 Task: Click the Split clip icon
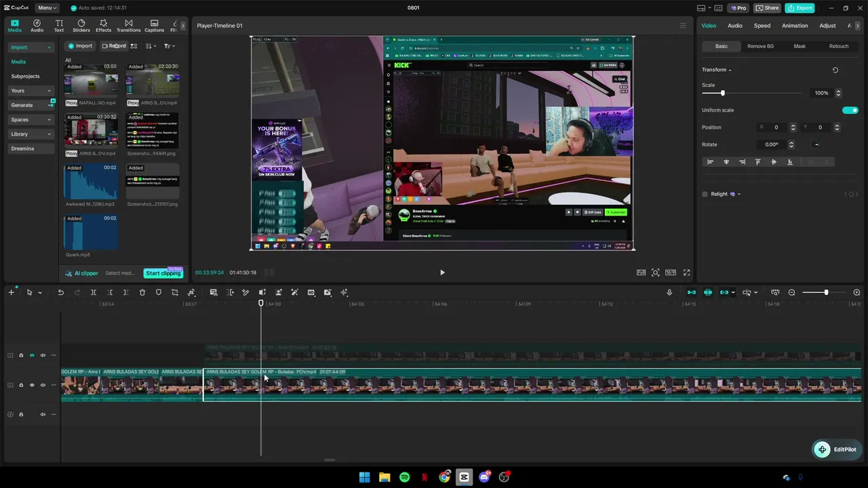tap(94, 292)
